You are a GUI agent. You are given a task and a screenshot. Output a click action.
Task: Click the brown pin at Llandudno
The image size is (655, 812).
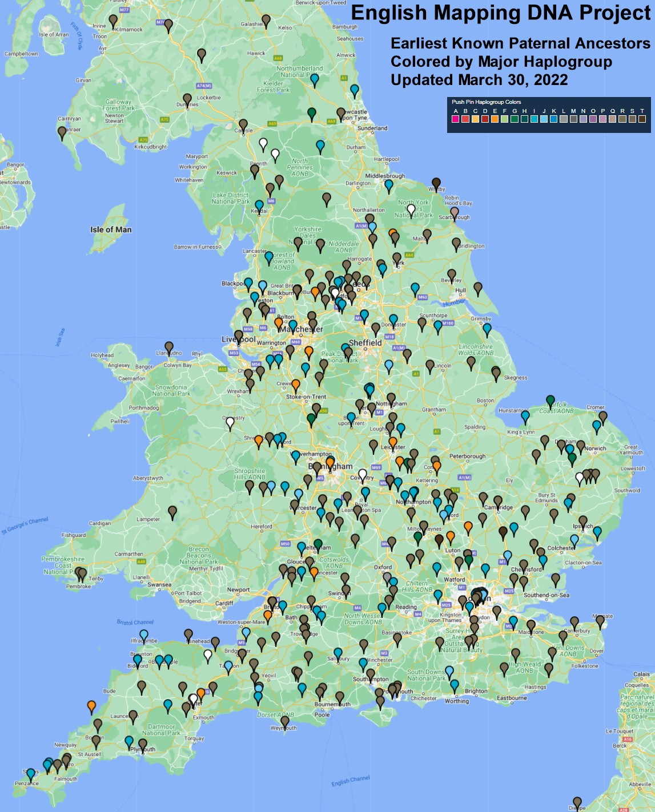[169, 346]
